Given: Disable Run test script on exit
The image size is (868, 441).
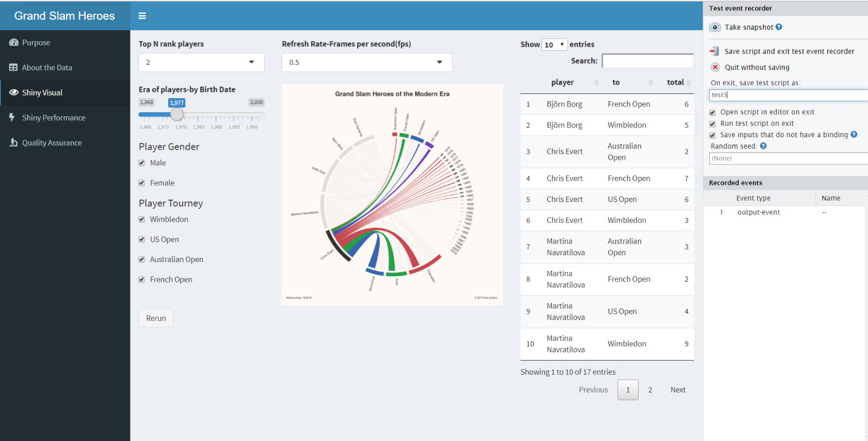Looking at the screenshot, I should [x=712, y=124].
